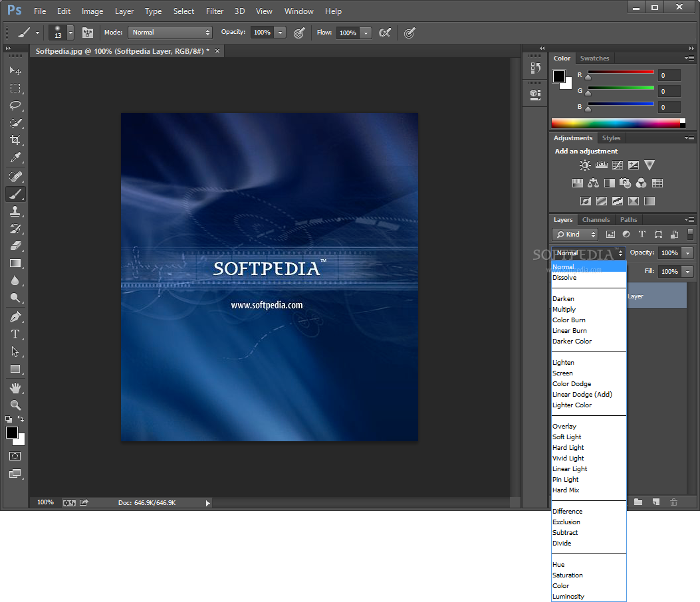
Task: Open the History panel icon
Action: pos(535,68)
